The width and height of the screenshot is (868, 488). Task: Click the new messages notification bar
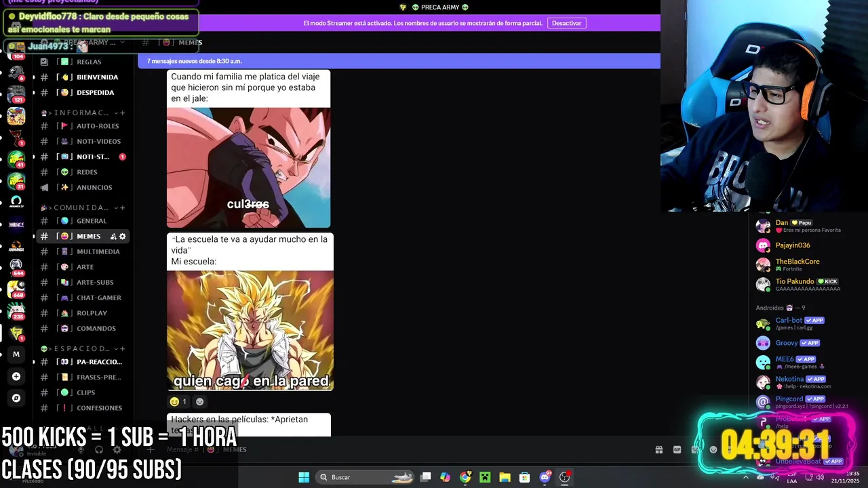[x=399, y=61]
